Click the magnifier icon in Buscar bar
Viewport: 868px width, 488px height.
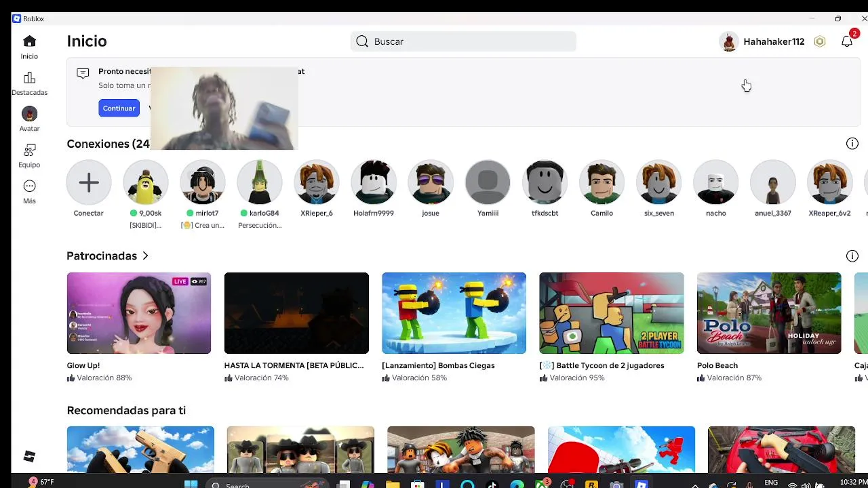tap(362, 41)
